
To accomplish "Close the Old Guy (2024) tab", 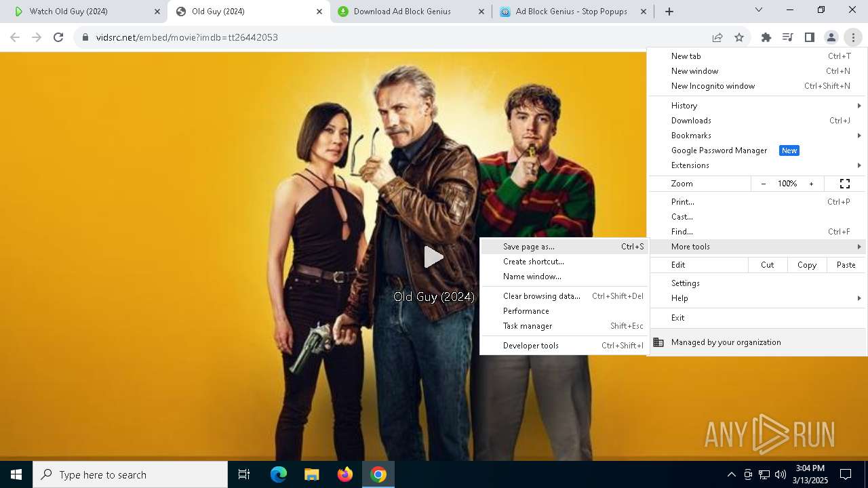I will 319,12.
